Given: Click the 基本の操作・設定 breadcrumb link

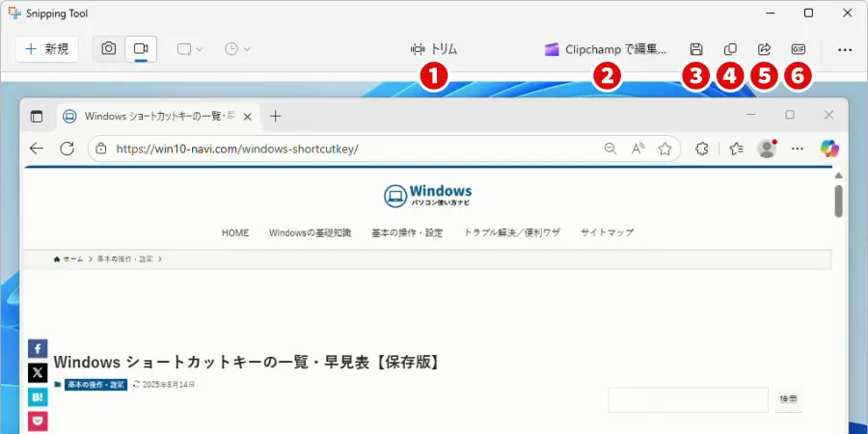Looking at the screenshot, I should 125,259.
